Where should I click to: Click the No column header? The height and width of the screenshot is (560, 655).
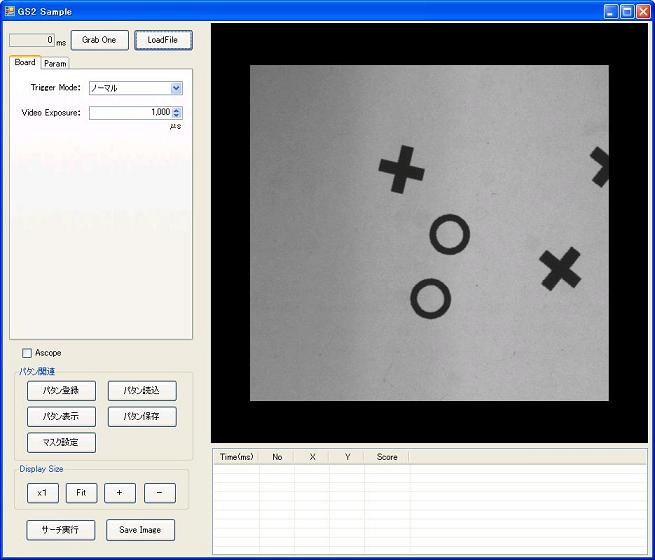[277, 457]
